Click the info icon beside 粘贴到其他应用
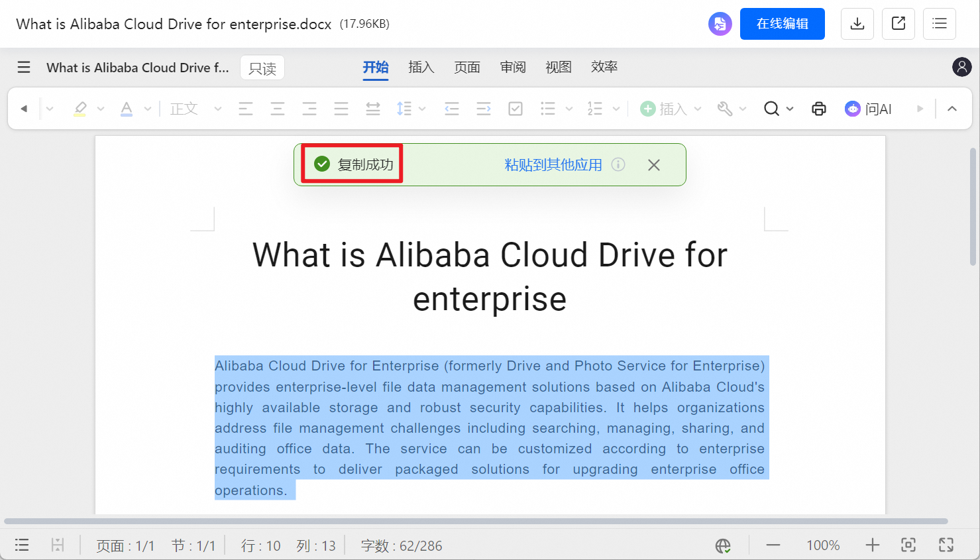 click(x=618, y=164)
